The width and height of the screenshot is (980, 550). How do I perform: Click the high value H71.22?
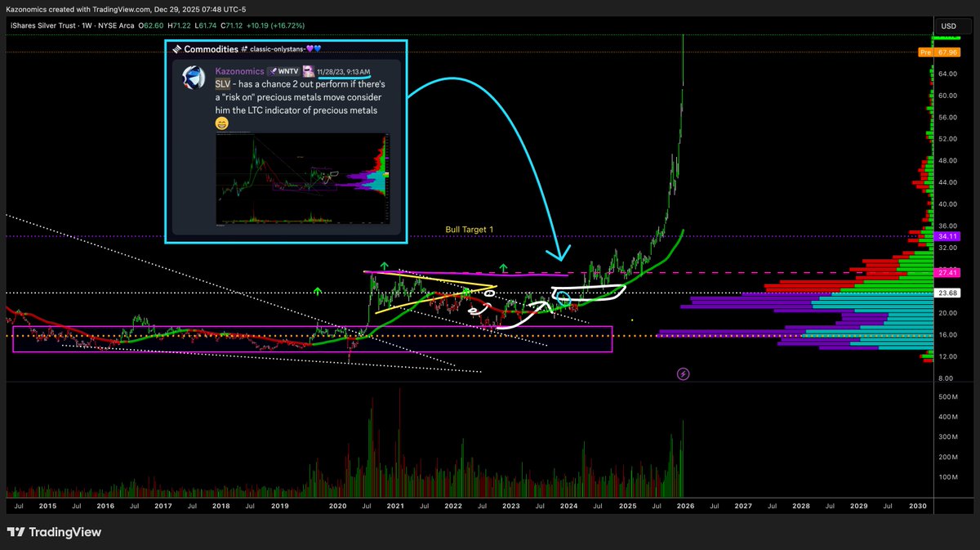point(180,25)
